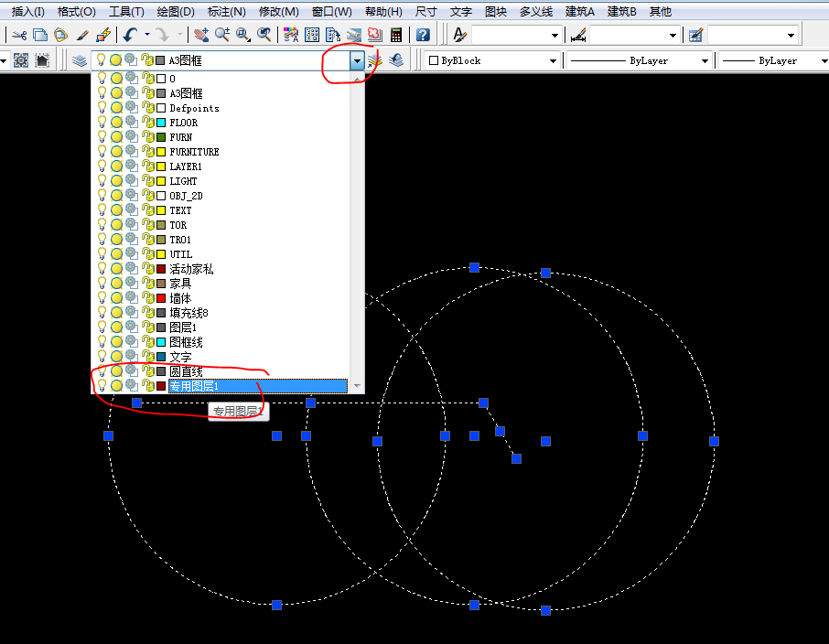The height and width of the screenshot is (644, 829).
Task: Click the Undo arrow icon
Action: tap(131, 36)
